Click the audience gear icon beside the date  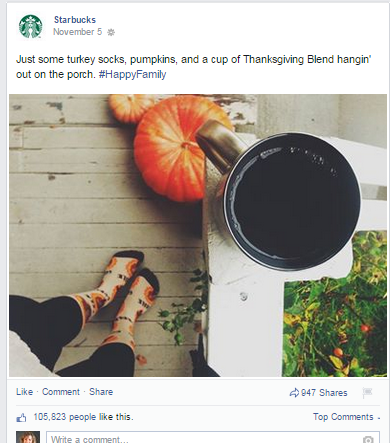click(111, 32)
